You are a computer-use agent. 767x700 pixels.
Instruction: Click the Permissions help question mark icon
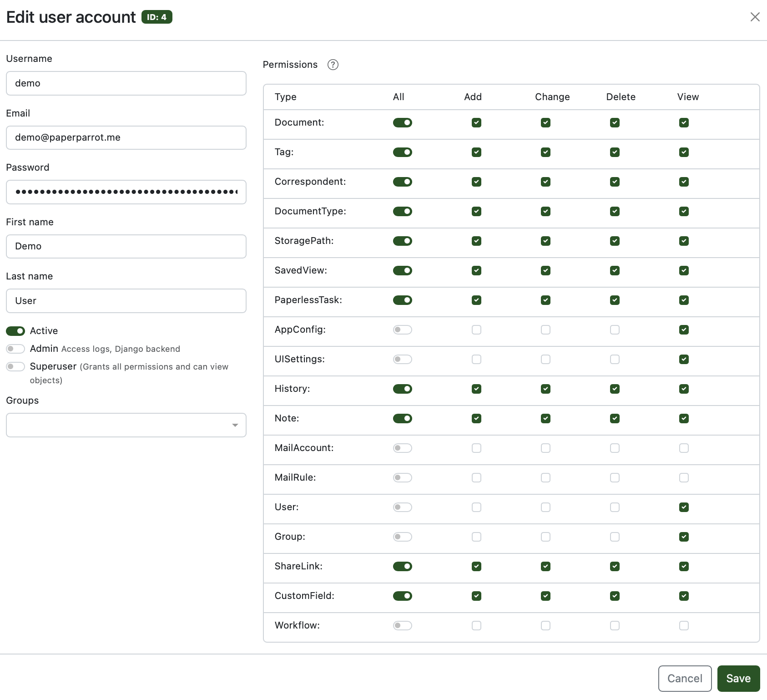[x=333, y=65]
